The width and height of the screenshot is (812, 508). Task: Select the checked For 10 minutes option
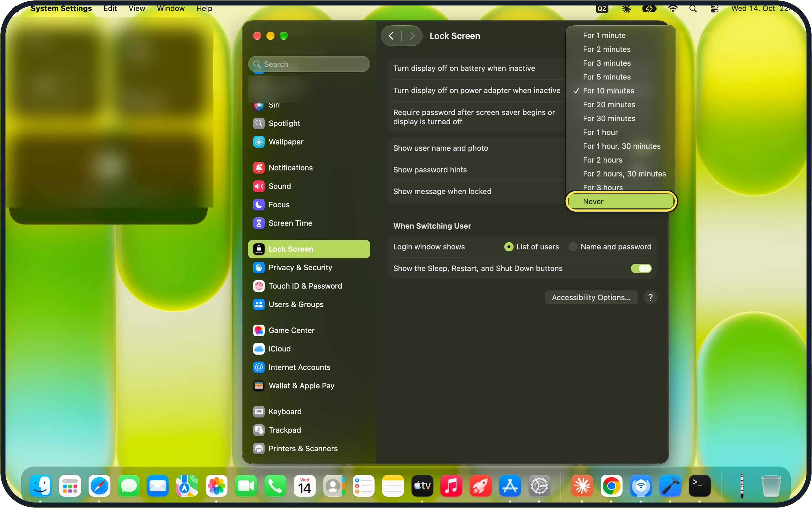621,91
